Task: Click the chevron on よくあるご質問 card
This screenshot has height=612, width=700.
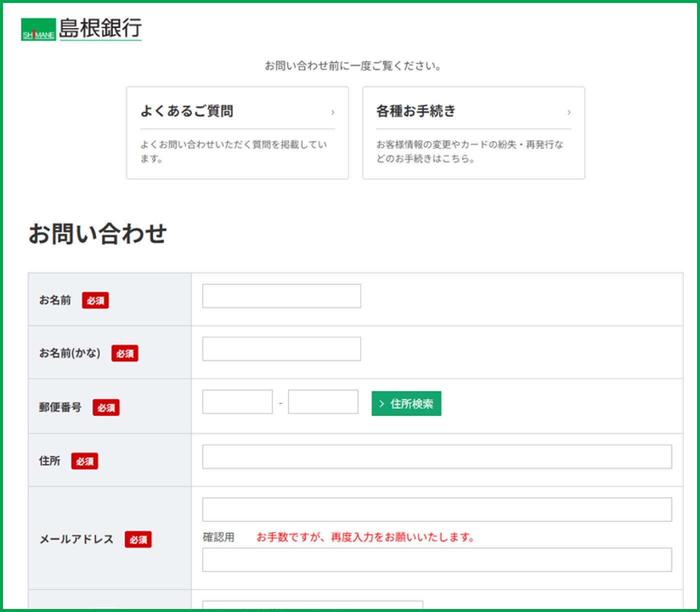Action: coord(332,112)
